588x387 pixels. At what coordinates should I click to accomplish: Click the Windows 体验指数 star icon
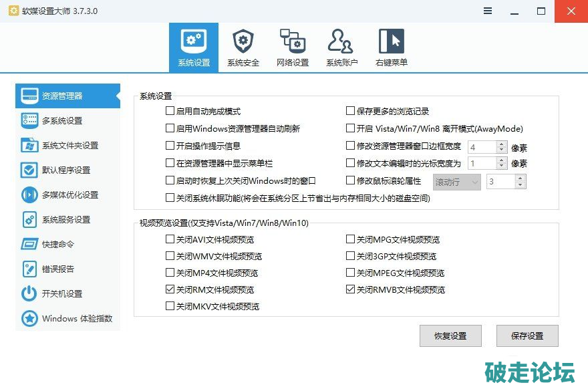[x=29, y=318]
